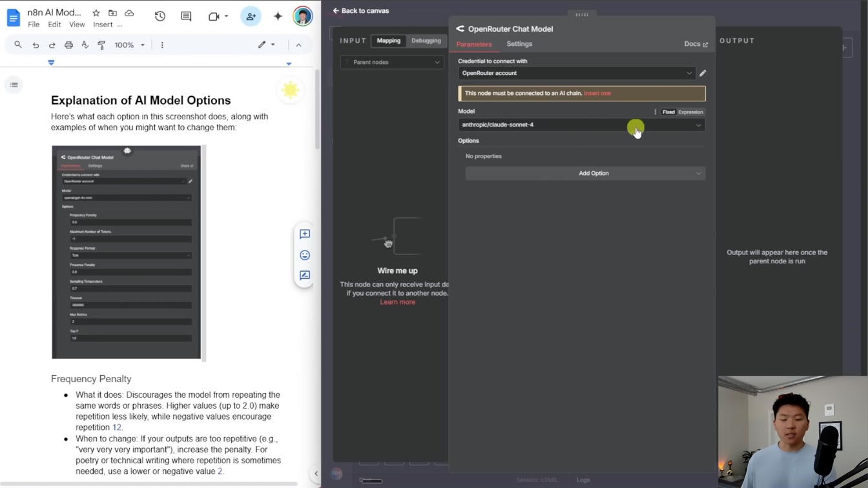Star the n8n AI document

96,13
